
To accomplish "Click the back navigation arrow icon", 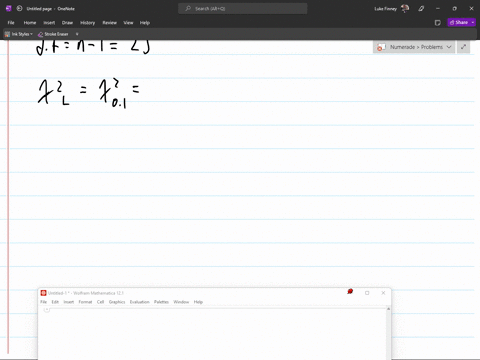I will (x=20, y=8).
